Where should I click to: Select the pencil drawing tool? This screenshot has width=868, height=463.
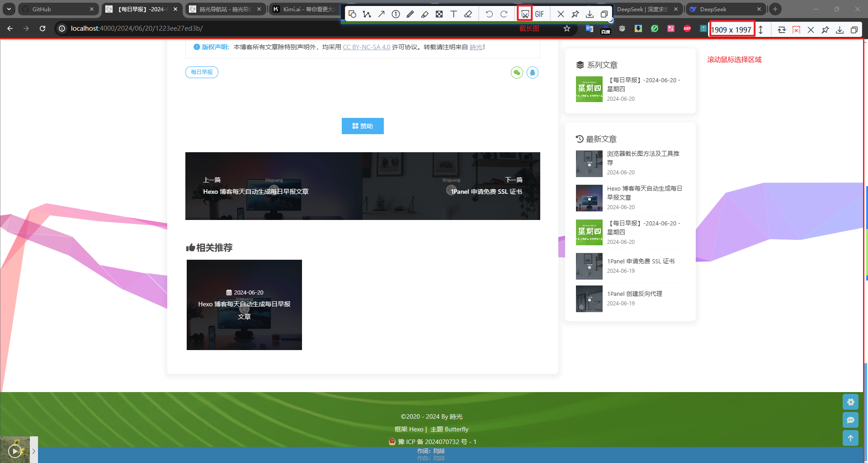point(410,14)
